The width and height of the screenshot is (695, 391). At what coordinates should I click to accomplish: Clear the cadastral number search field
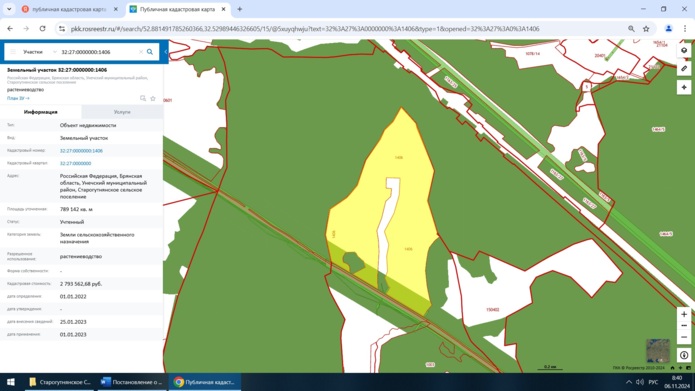coord(141,52)
